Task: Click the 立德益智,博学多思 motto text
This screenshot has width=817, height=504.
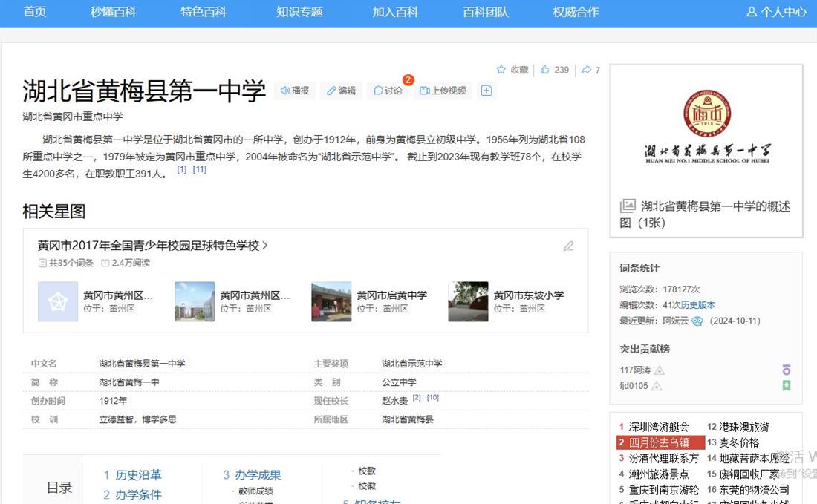Action: pyautogui.click(x=137, y=419)
